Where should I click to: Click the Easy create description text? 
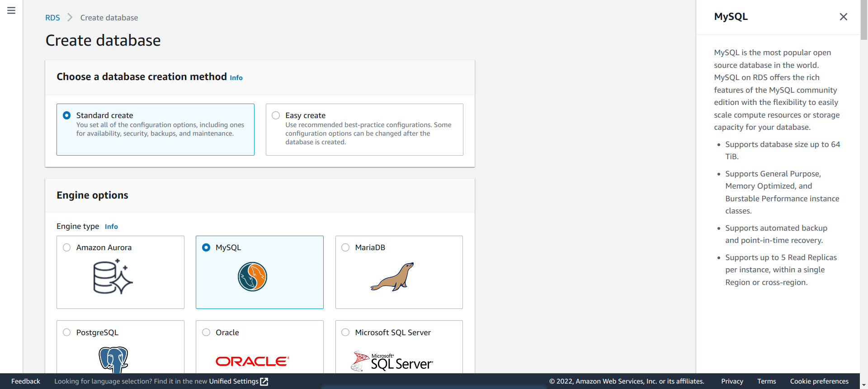(x=368, y=133)
